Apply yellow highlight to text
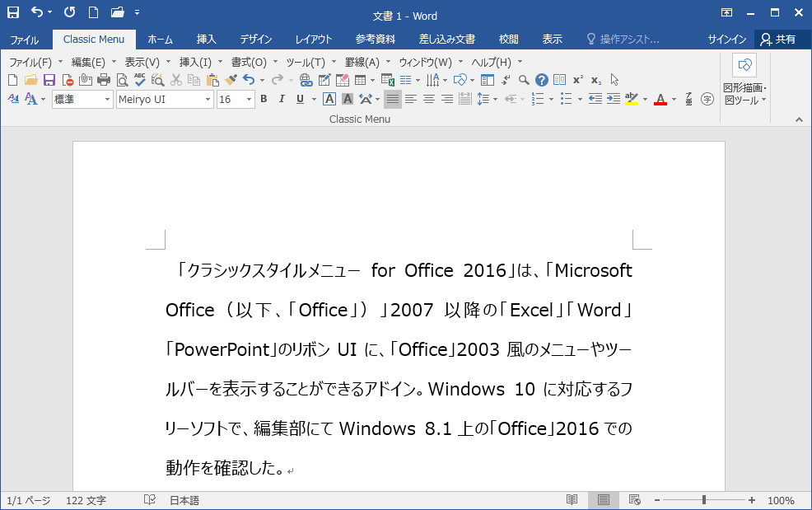 click(x=632, y=99)
